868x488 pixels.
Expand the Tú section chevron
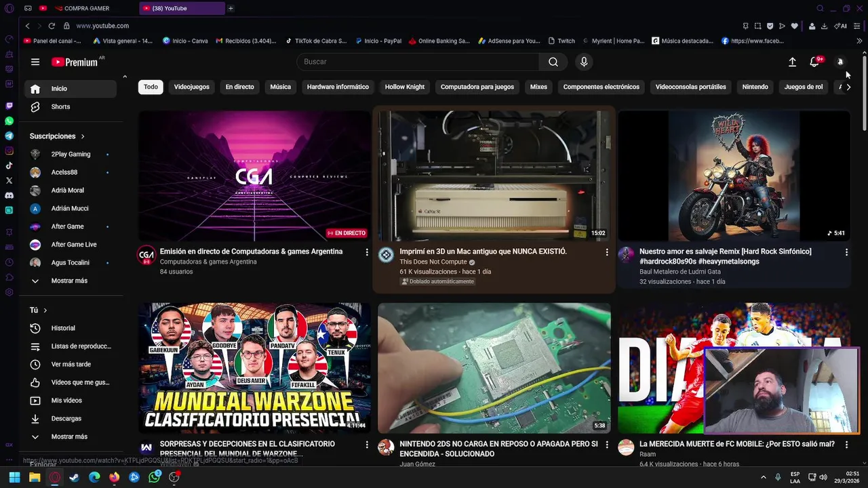click(x=45, y=310)
